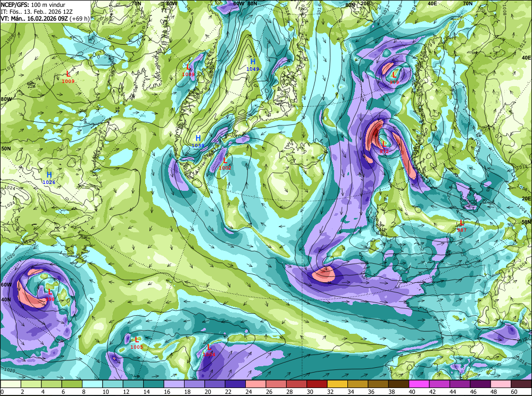This screenshot has width=532, height=396.
Task: Click the L 972 low pressure center
Action: click(x=384, y=147)
